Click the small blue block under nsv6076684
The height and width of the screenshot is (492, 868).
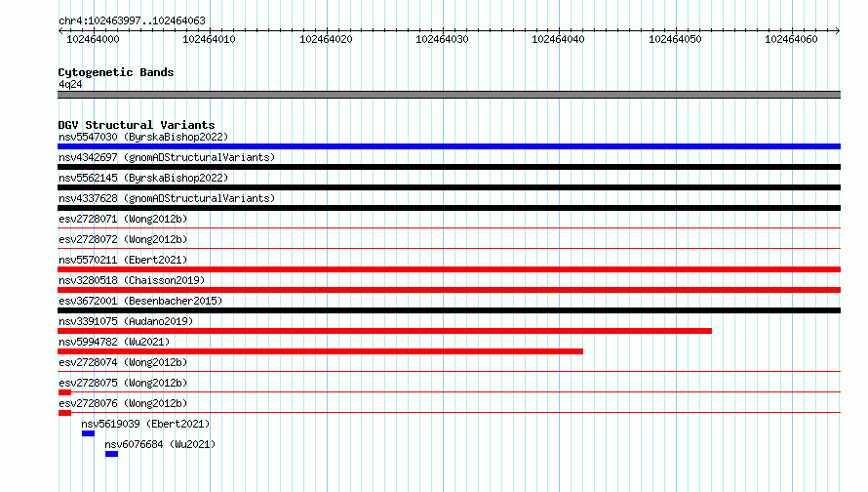pyautogui.click(x=111, y=454)
